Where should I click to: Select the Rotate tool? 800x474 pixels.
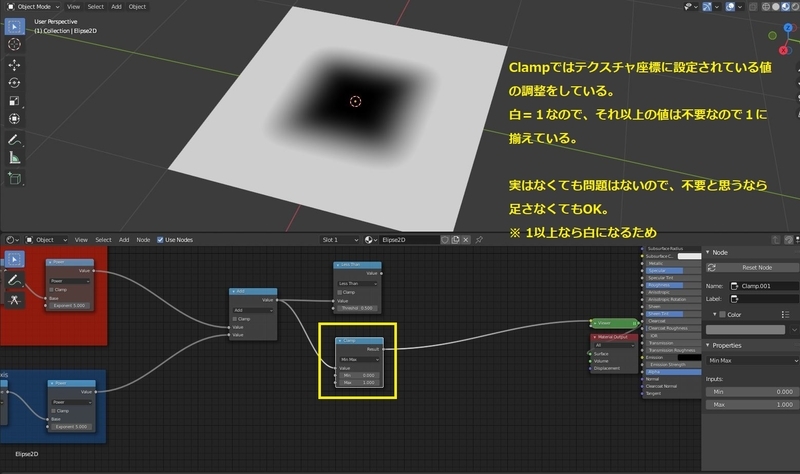click(x=14, y=83)
